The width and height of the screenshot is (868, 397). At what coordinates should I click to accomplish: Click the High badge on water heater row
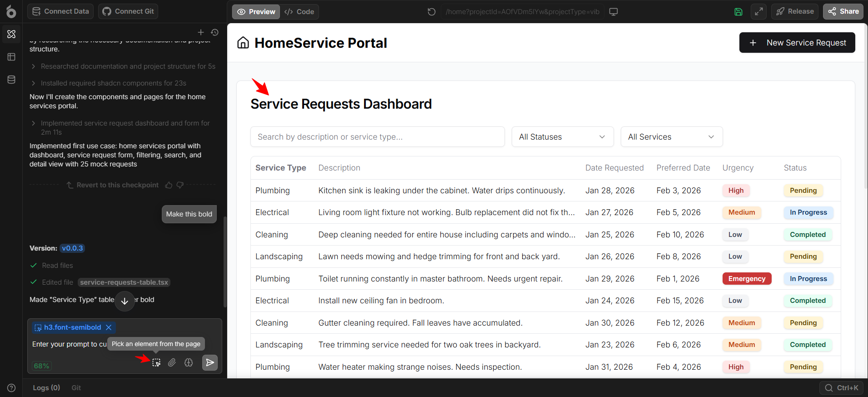tap(736, 367)
